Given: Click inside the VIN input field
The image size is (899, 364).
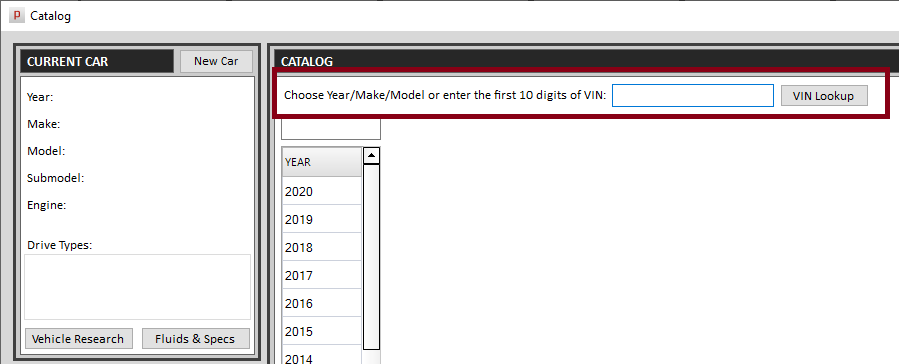Looking at the screenshot, I should point(693,95).
